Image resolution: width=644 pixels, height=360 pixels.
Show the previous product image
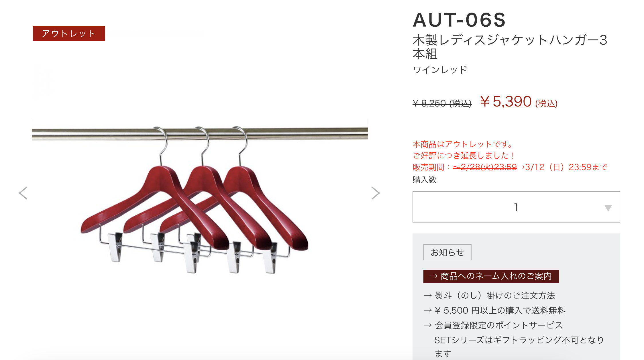tap(23, 193)
